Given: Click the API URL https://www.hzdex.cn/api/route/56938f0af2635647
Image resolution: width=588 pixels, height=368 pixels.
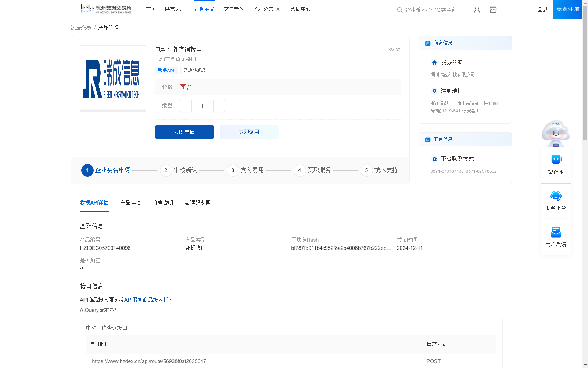Looking at the screenshot, I should coord(149,361).
